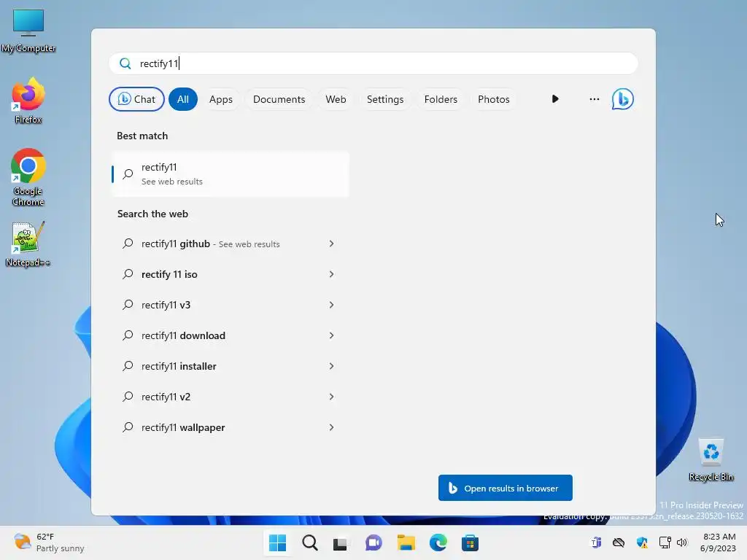Click the network icon in the system tray
Image resolution: width=747 pixels, height=560 pixels.
pos(665,542)
